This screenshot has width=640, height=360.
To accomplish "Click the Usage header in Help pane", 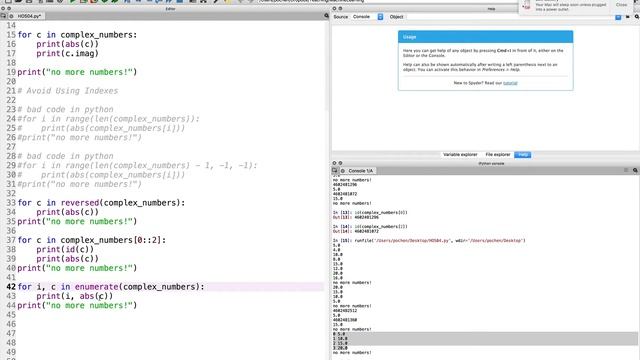I will tap(485, 37).
